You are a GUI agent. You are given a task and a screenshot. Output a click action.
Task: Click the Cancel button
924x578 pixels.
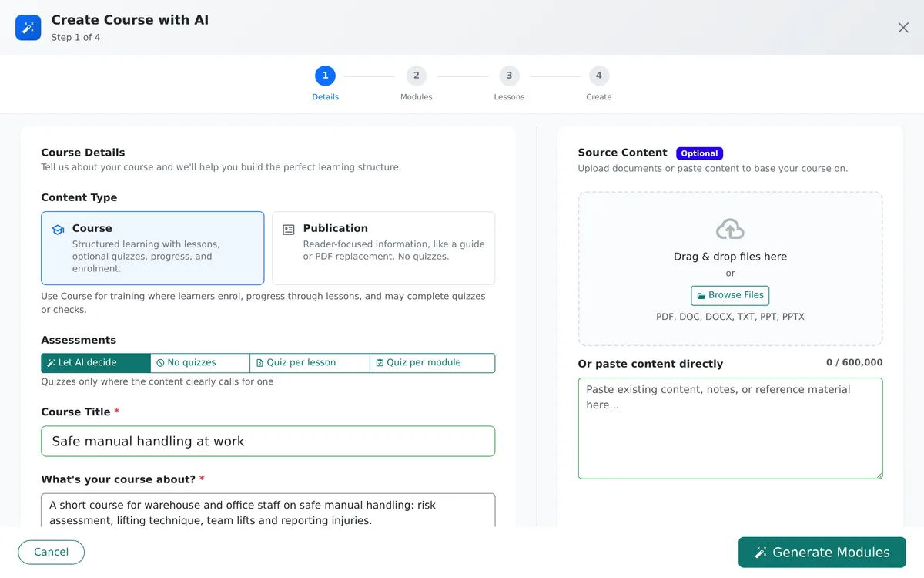pyautogui.click(x=51, y=553)
